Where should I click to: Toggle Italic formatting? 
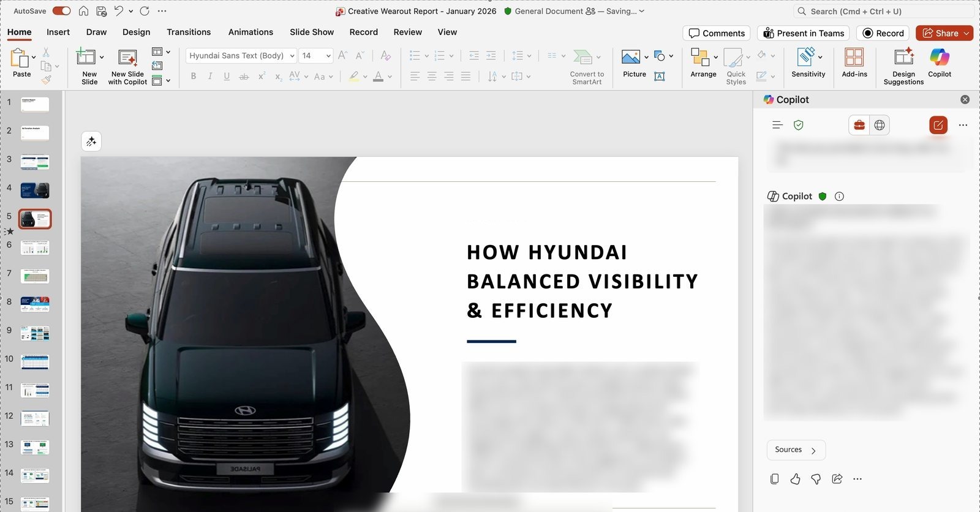pos(210,77)
